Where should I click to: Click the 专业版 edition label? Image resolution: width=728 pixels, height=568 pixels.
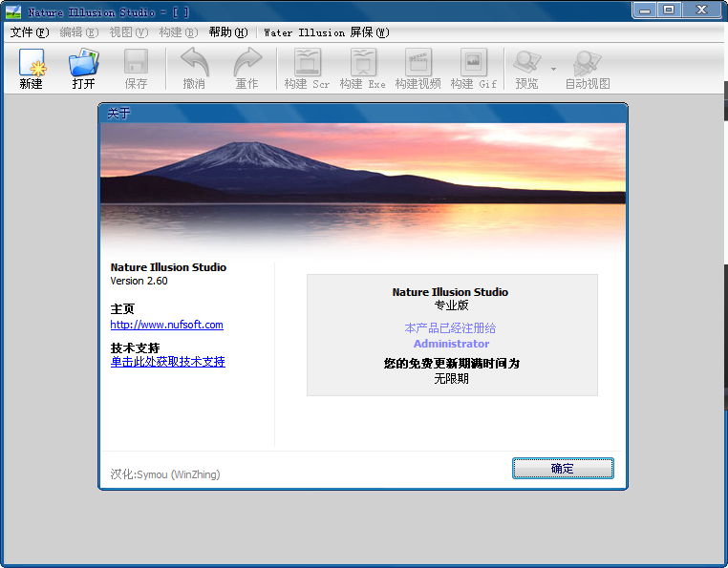click(x=451, y=305)
